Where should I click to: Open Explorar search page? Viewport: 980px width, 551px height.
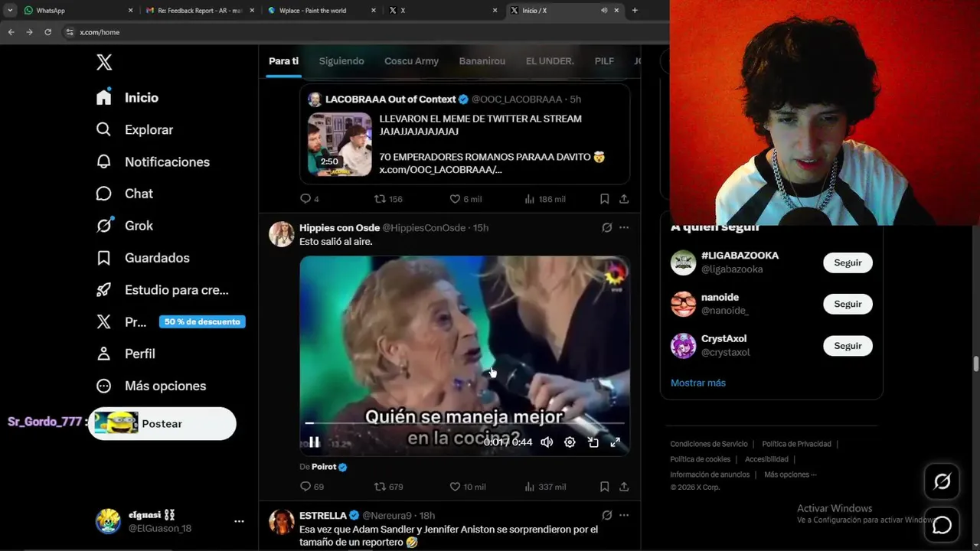pyautogui.click(x=135, y=129)
